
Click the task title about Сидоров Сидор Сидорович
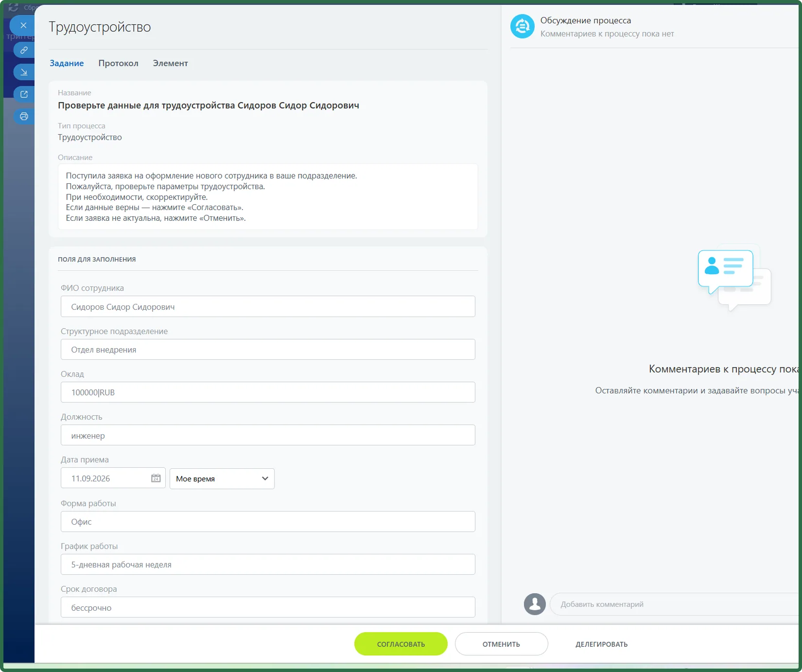tap(209, 106)
